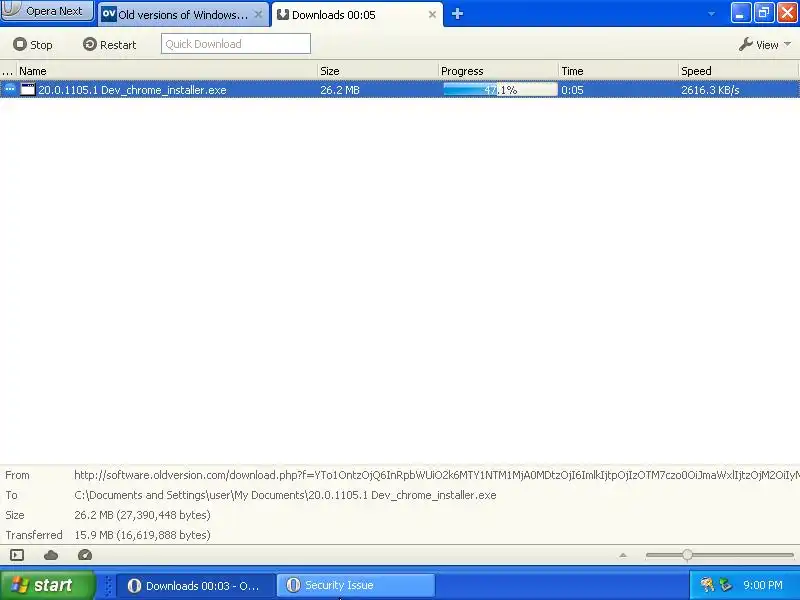Click the To destination file path
Image resolution: width=800 pixels, height=600 pixels.
pos(285,495)
